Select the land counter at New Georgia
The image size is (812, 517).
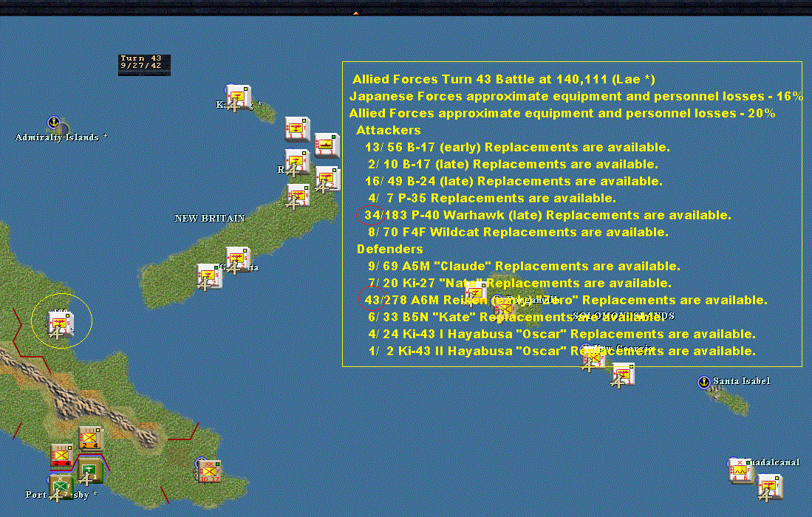pyautogui.click(x=593, y=357)
